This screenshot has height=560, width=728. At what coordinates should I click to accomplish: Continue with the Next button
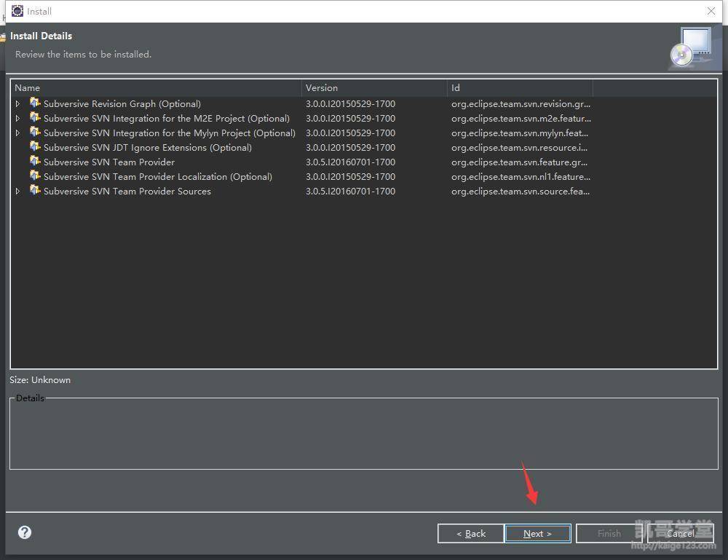538,534
